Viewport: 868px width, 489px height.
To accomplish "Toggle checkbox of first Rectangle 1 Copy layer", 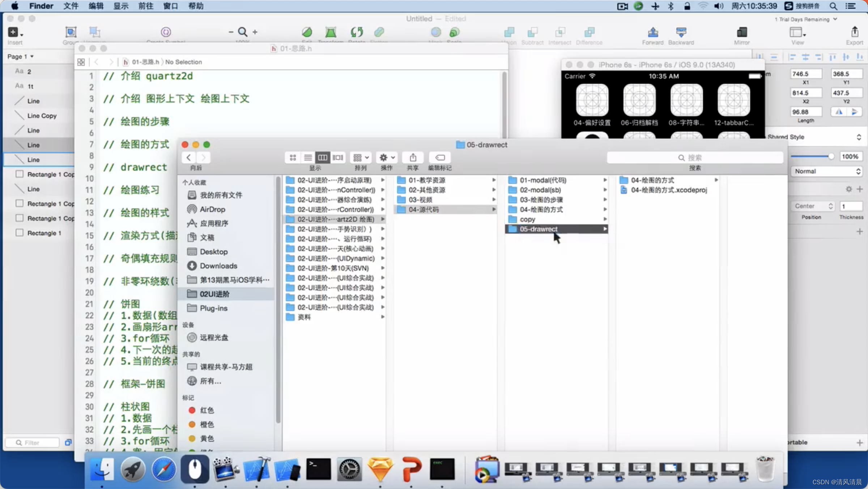I will [x=20, y=174].
